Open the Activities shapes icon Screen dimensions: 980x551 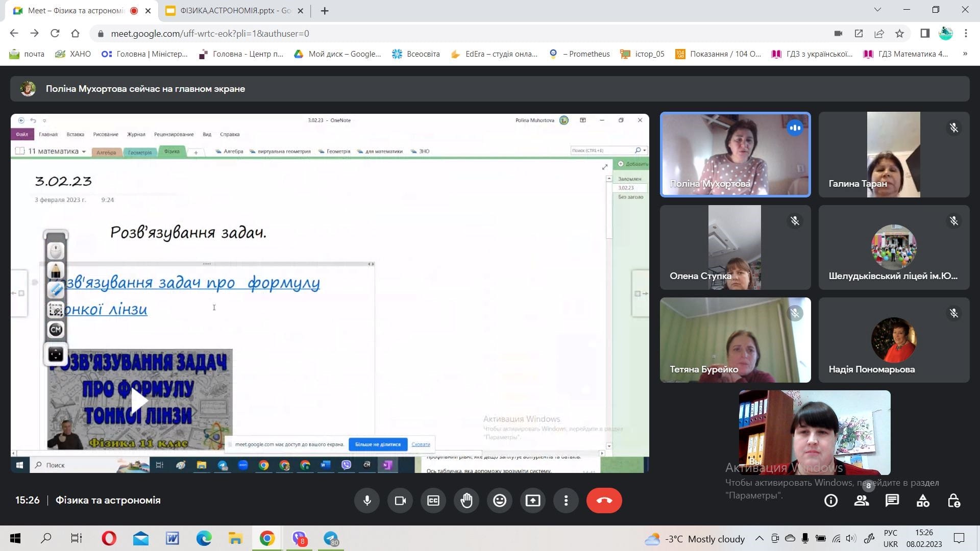click(x=923, y=501)
